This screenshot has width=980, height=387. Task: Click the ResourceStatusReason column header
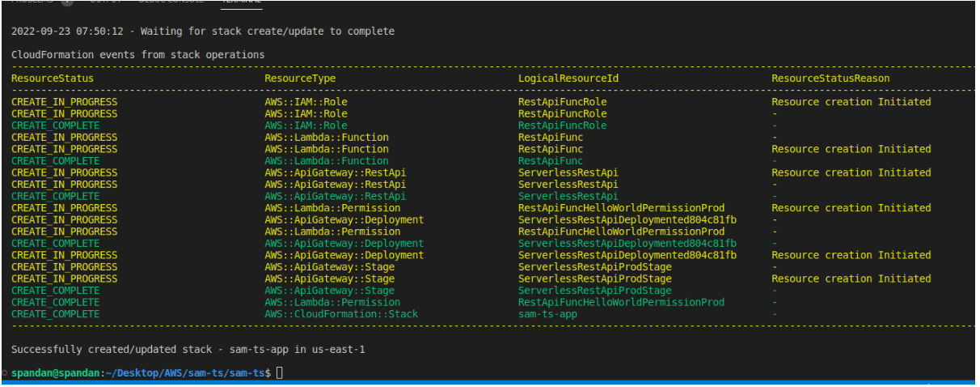[830, 79]
